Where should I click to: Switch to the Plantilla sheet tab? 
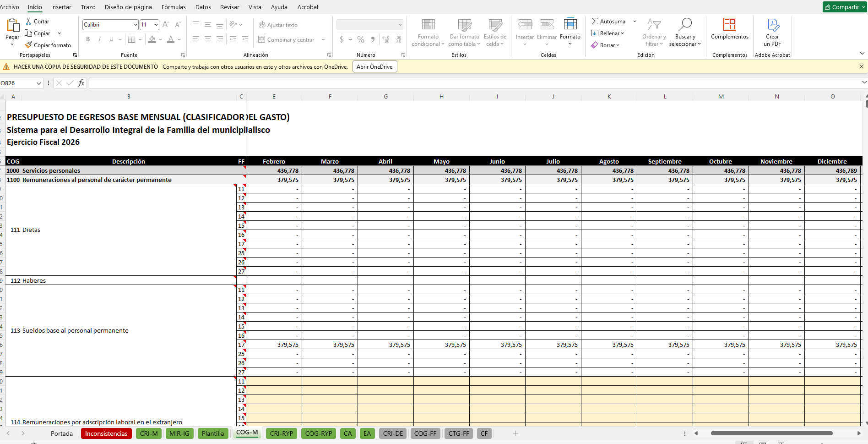(213, 433)
